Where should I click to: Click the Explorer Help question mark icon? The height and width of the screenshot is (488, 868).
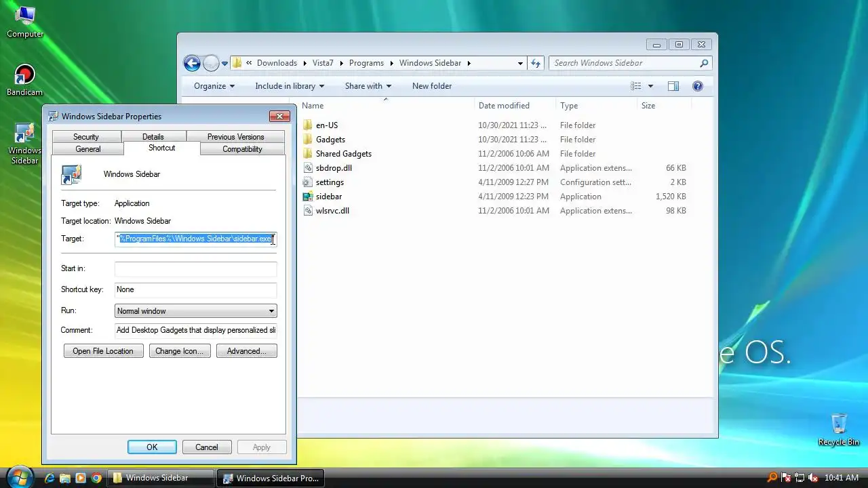[697, 86]
